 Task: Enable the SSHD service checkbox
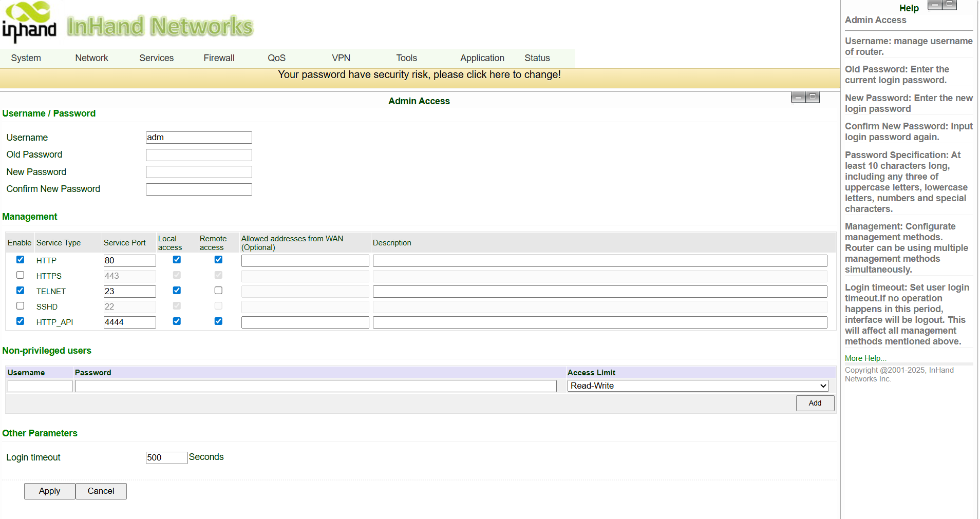(x=20, y=306)
